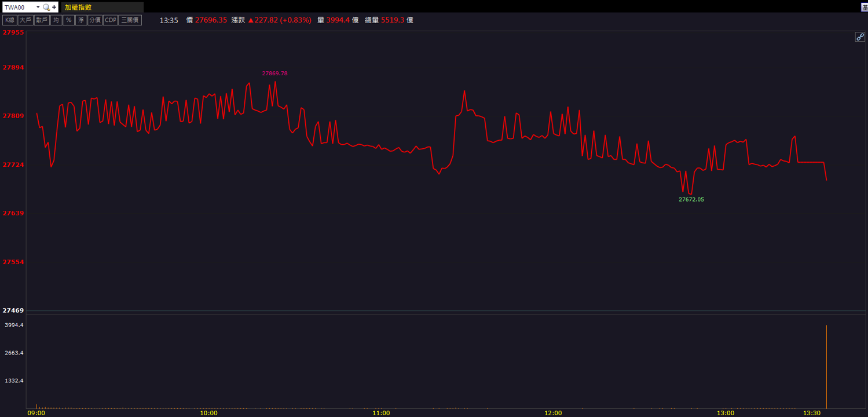Image resolution: width=868 pixels, height=417 pixels.
Task: Click the 大戶 button
Action: 25,20
